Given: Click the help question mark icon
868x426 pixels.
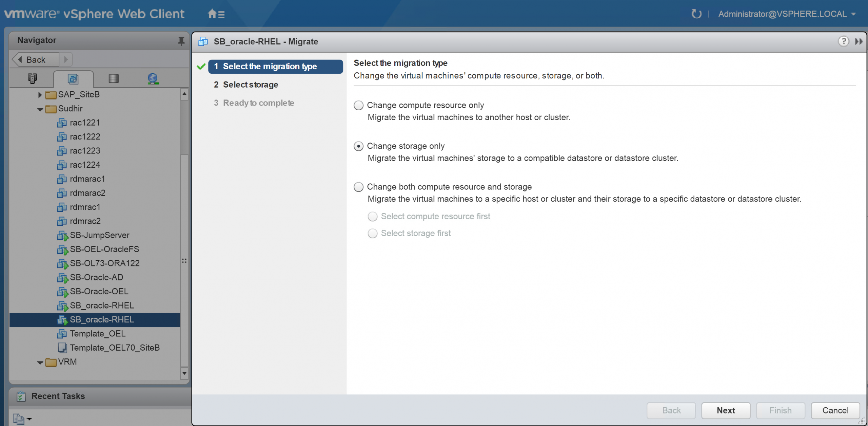Looking at the screenshot, I should 843,41.
